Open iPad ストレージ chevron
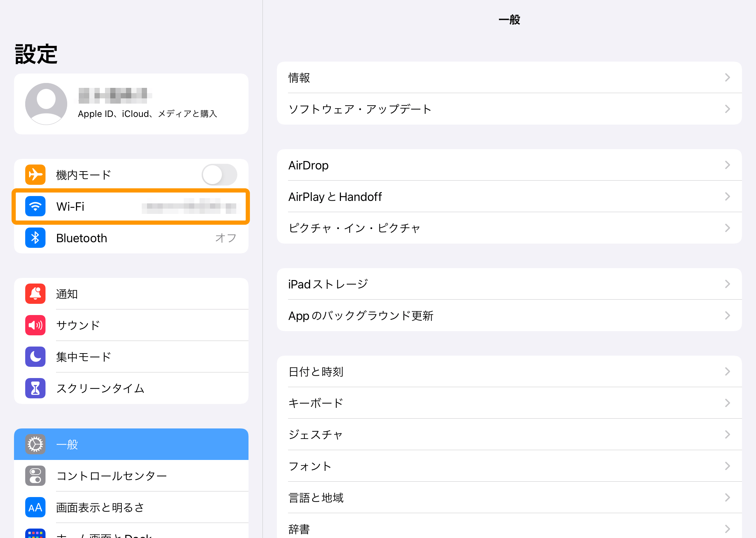 tap(728, 284)
